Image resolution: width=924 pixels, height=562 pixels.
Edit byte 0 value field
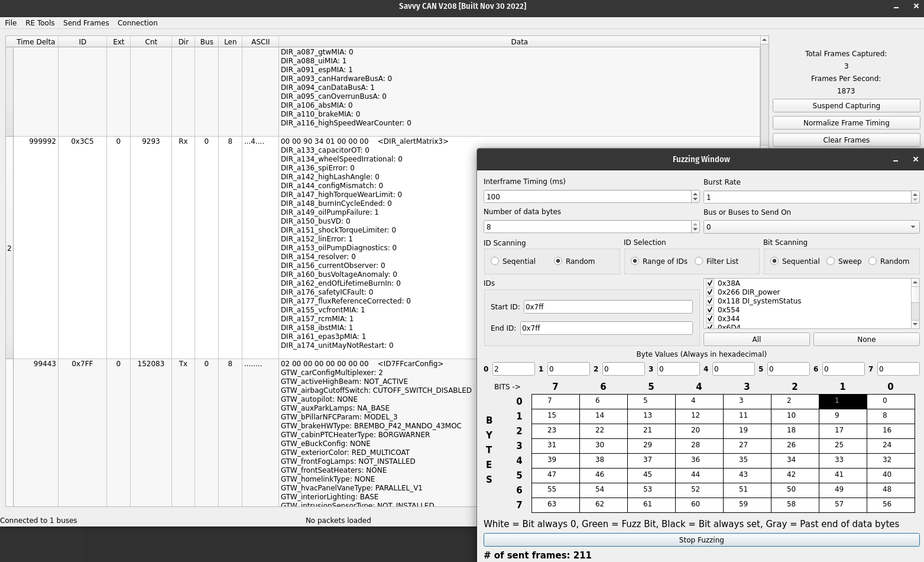coord(513,369)
